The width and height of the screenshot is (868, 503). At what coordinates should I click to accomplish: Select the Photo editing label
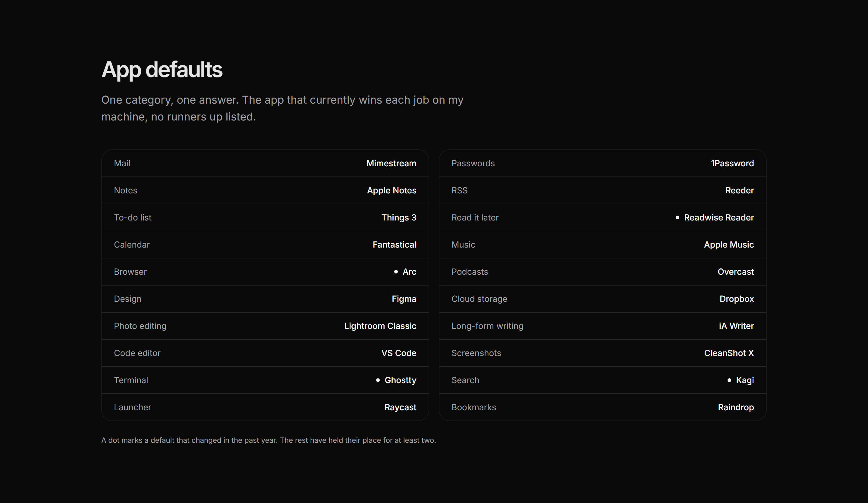point(140,326)
